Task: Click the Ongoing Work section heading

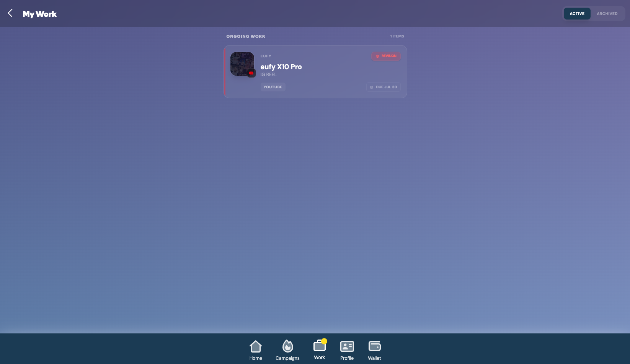Action: click(x=246, y=36)
